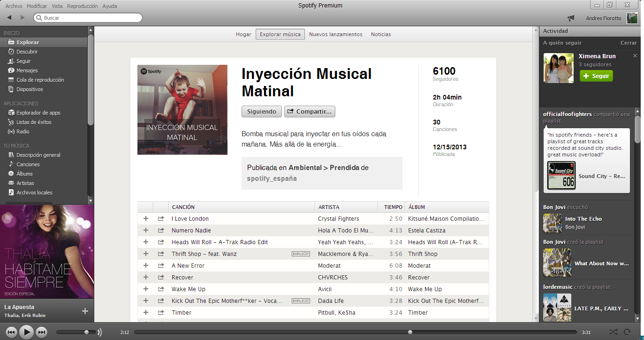This screenshot has width=644, height=340.
Task: Open Into The Echo by Bon Jovi
Action: point(583,219)
